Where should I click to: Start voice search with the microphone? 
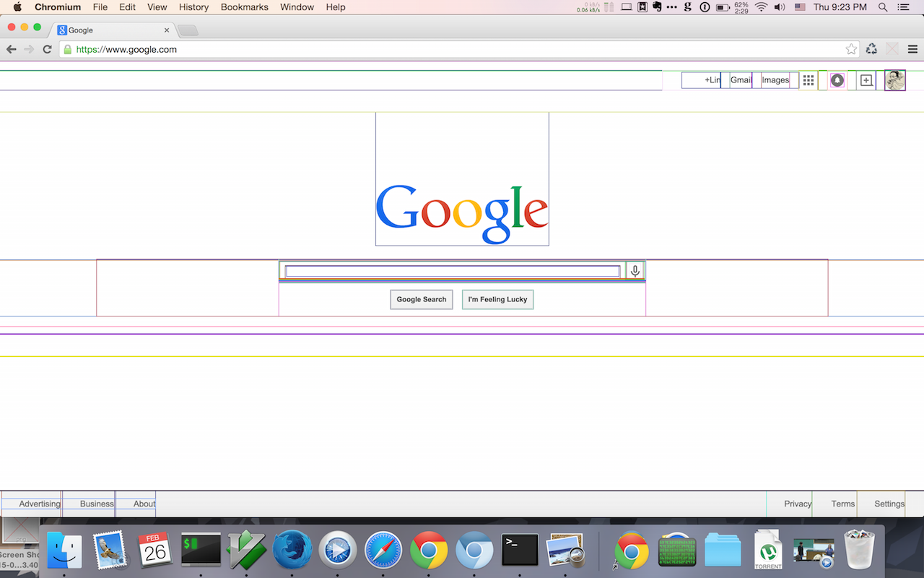[x=635, y=271]
